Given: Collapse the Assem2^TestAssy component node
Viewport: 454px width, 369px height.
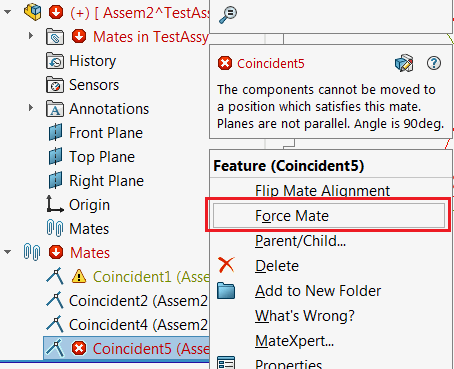Looking at the screenshot, I should 7,12.
